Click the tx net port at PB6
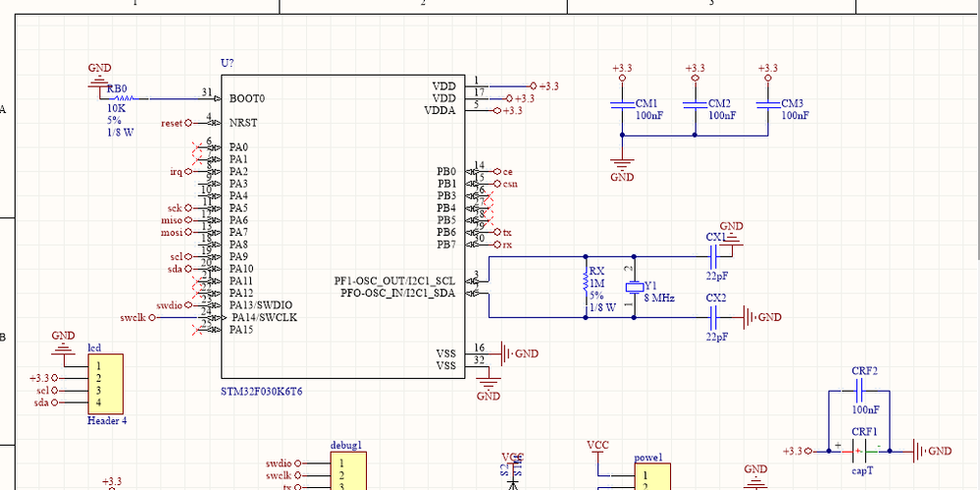The width and height of the screenshot is (980, 490). click(503, 232)
